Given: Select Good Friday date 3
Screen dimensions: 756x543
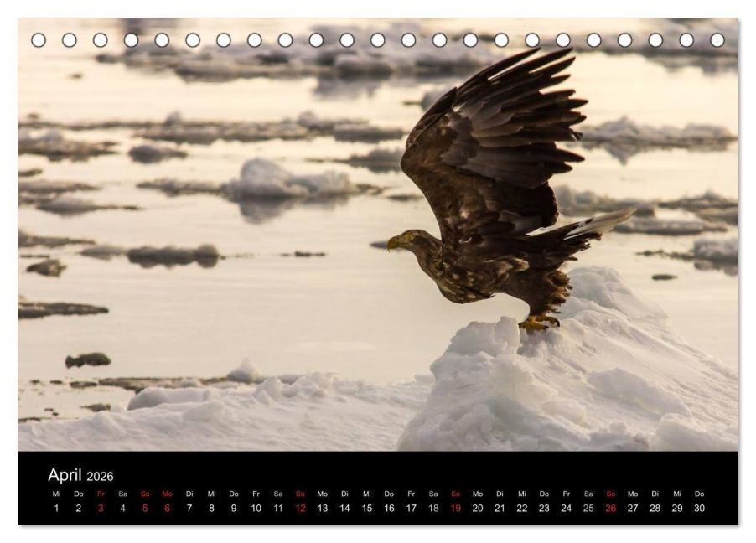Looking at the screenshot, I should click(x=101, y=509).
